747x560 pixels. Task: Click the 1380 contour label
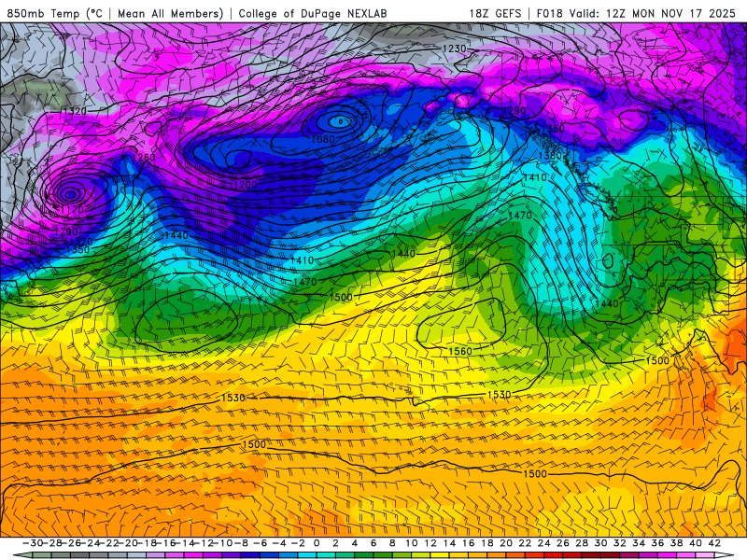coord(550,155)
